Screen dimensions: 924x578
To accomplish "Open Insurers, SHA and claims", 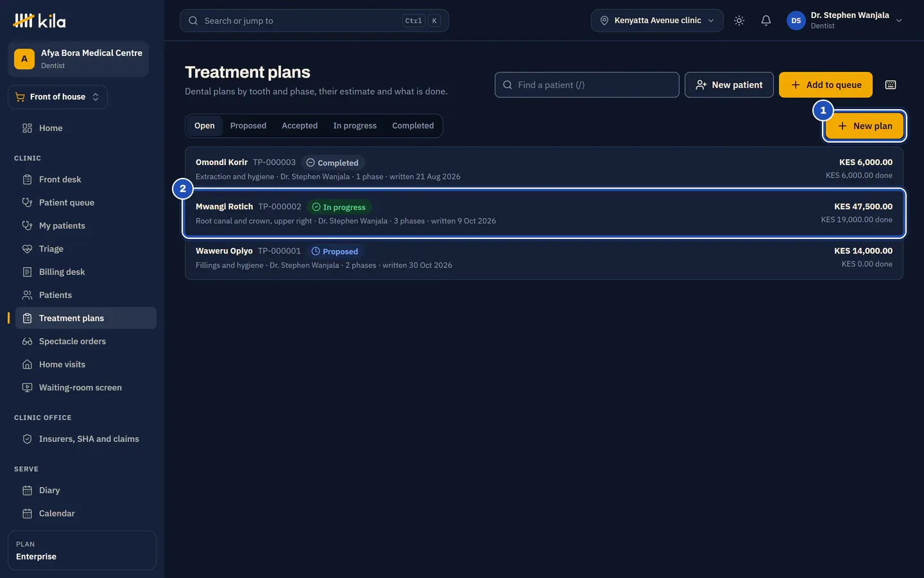I will point(86,439).
